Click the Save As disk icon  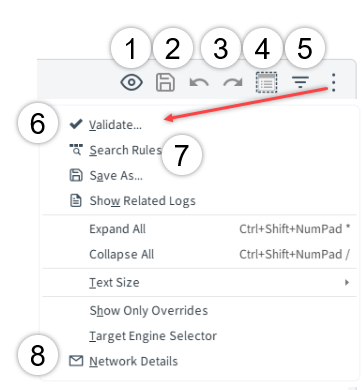point(76,175)
